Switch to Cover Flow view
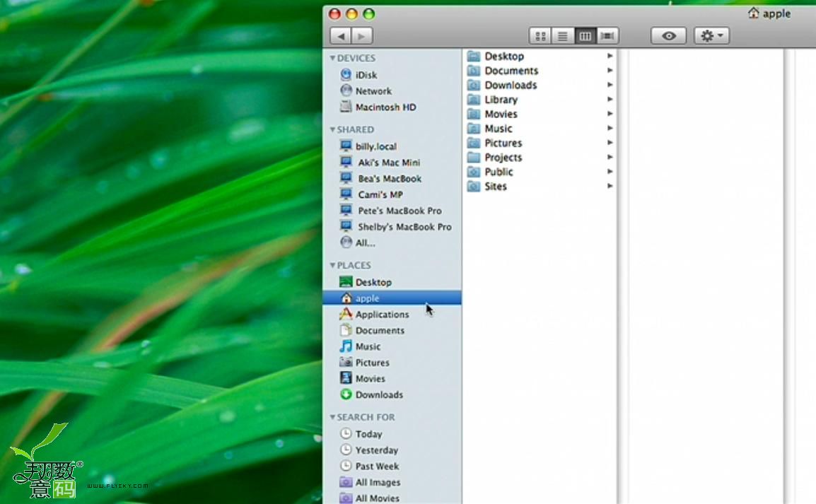Image resolution: width=816 pixels, height=504 pixels. (607, 36)
